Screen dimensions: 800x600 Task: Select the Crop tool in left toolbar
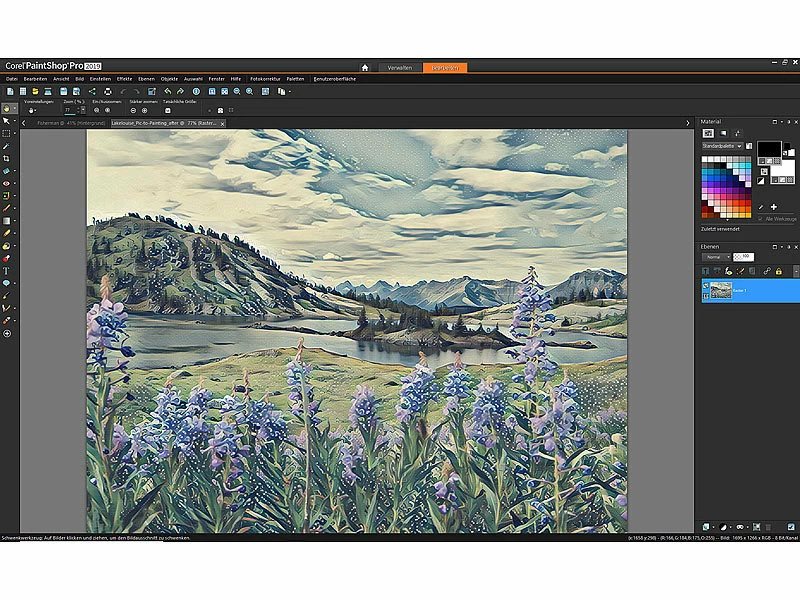[6, 158]
